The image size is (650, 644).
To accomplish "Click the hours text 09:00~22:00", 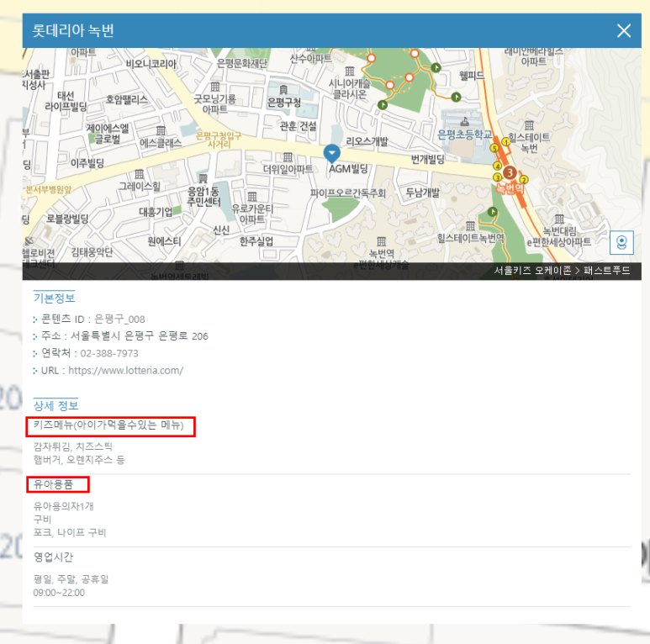I will point(59,593).
